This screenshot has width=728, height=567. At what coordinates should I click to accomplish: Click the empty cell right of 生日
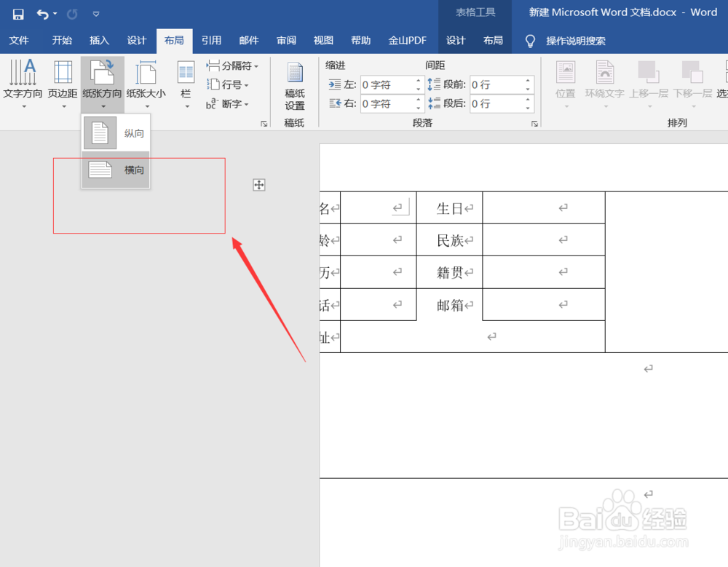(x=544, y=208)
